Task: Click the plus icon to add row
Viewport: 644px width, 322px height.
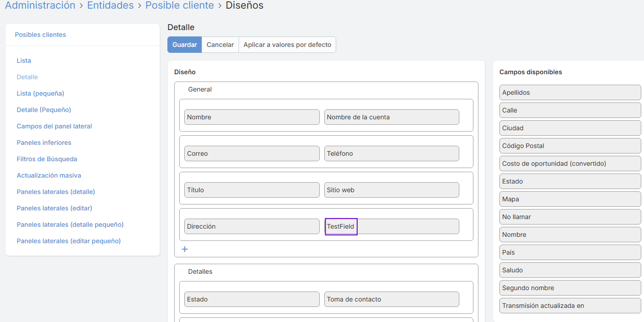Action: 185,249
